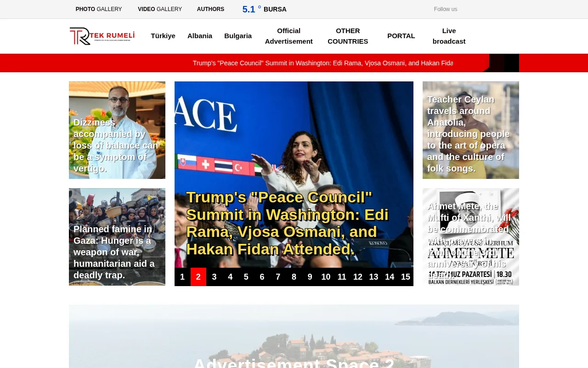Open the vertigo dizziness article thumbnail
The image size is (588, 368).
(117, 130)
